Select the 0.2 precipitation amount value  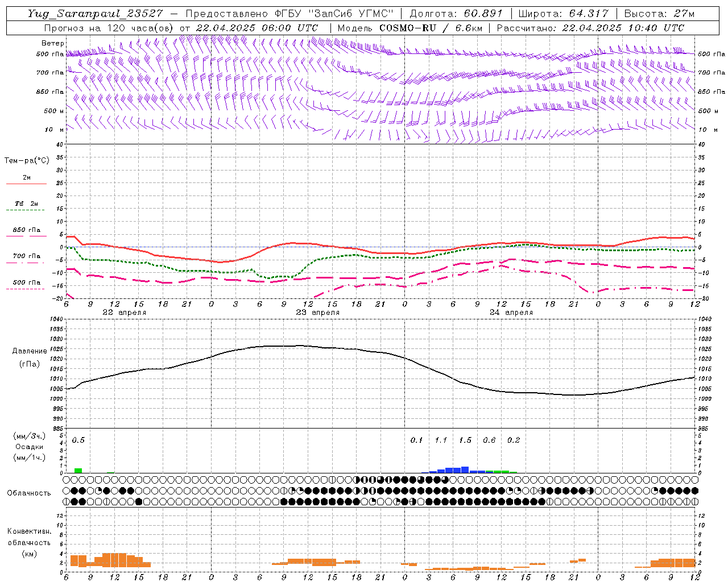point(514,440)
